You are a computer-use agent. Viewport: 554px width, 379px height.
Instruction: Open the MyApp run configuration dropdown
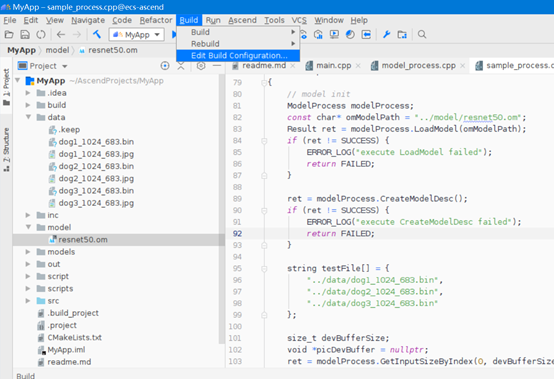point(136,35)
